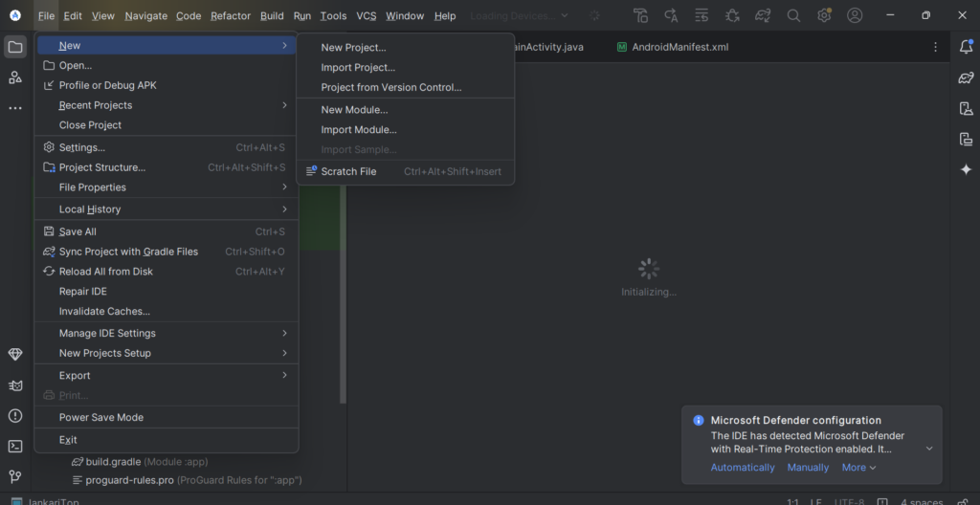Screen dimensions: 980x505
Task: Switch to AndroidManifest.xml tab
Action: pos(672,47)
